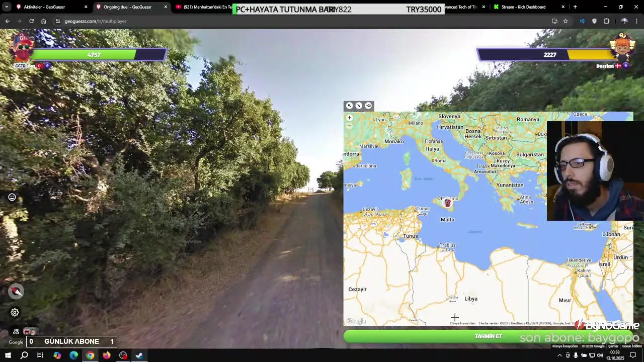Viewport: 644px width, 362px height.
Task: Open Firefox from the taskbar
Action: point(107,355)
